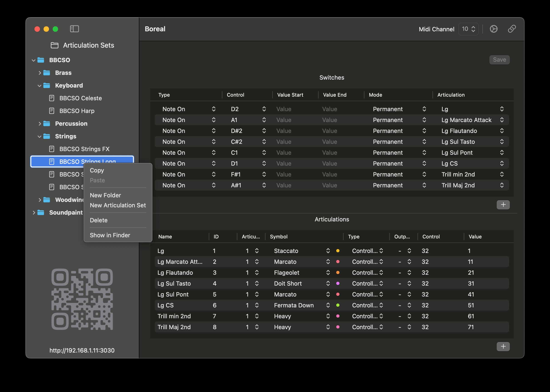
Task: Expand the Percussion folder
Action: (x=40, y=124)
